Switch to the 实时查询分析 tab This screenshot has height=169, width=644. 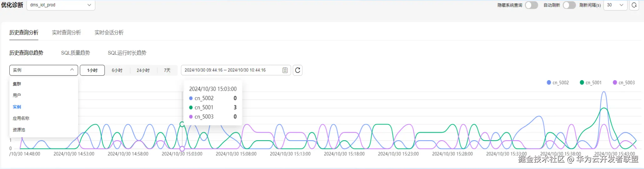(66, 33)
